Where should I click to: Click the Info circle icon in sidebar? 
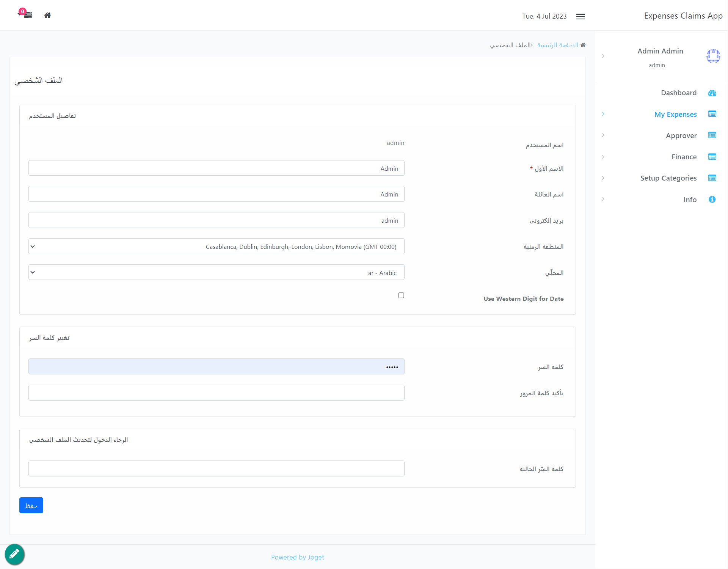[712, 200]
